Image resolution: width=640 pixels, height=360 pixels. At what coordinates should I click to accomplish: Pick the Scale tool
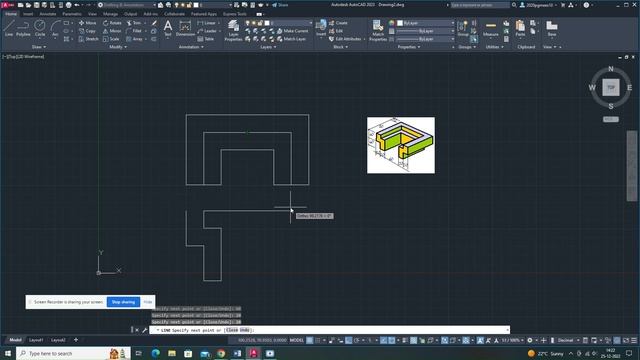[x=111, y=39]
